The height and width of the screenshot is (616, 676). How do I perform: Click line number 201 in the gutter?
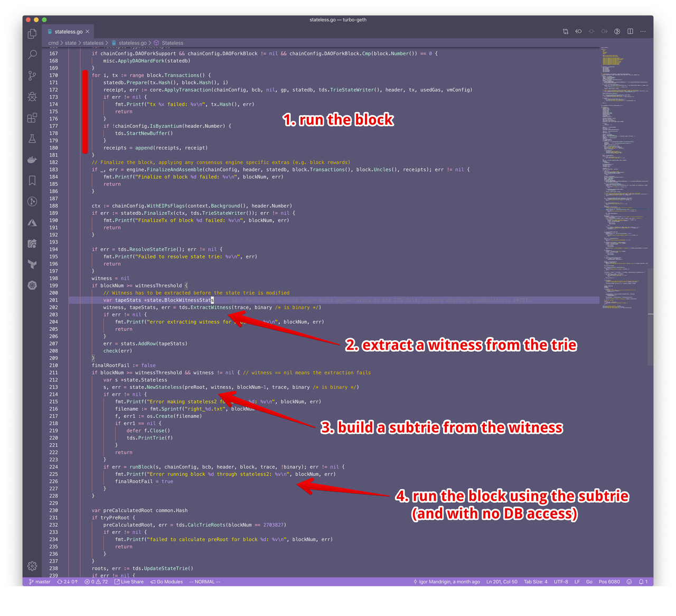tap(54, 300)
